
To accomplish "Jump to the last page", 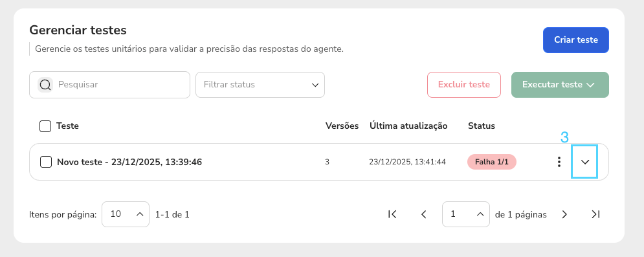I will tap(595, 214).
